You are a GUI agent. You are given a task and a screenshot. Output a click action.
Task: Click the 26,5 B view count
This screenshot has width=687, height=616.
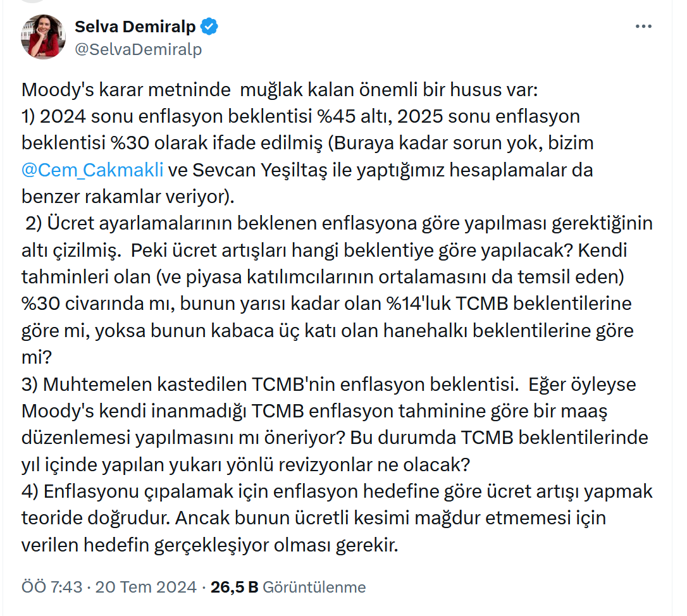[234, 587]
